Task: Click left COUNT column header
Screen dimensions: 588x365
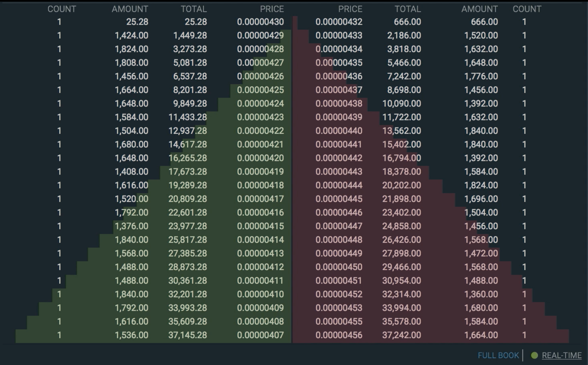Action: (x=62, y=9)
